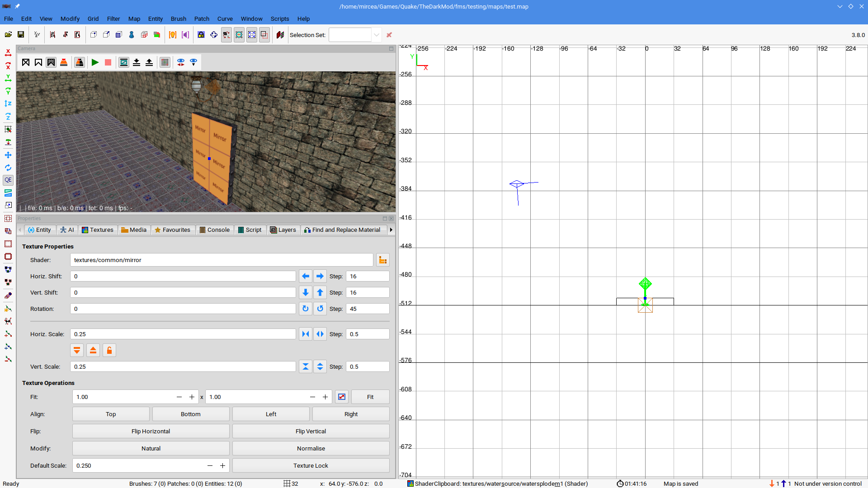Click the stop render square button
Image resolution: width=868 pixels, height=488 pixels.
point(108,62)
